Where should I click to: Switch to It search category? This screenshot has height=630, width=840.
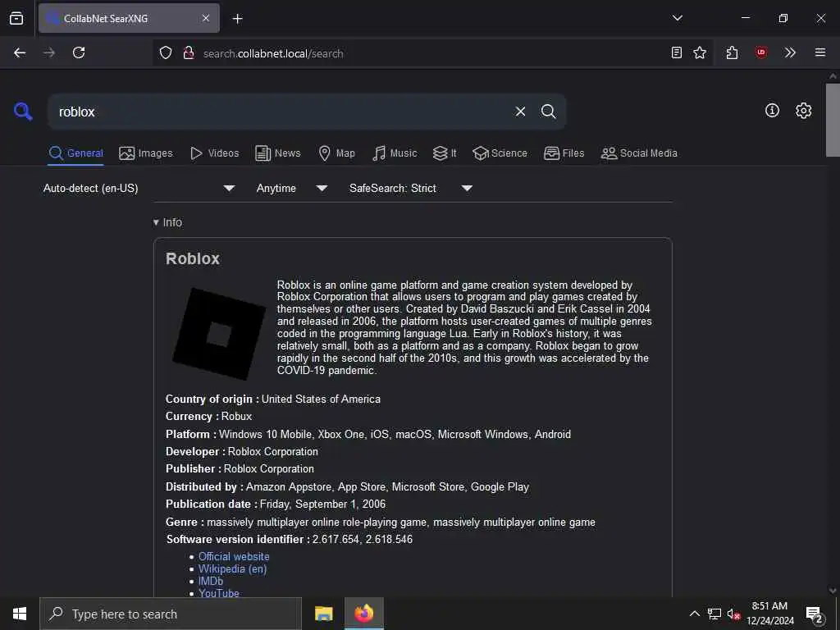tap(445, 153)
